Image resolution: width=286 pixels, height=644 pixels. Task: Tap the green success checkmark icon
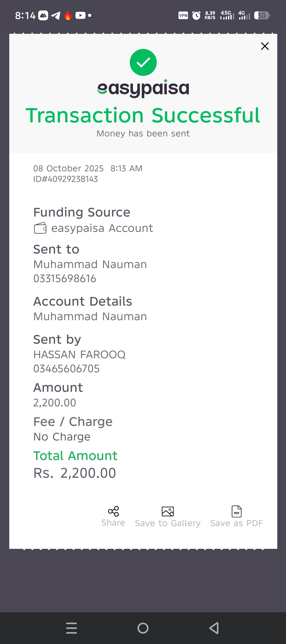(143, 62)
